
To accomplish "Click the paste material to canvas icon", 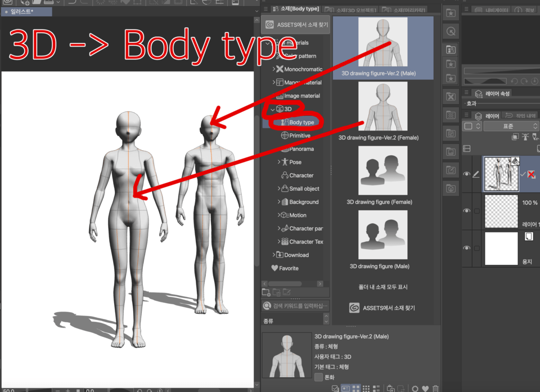I will pyautogui.click(x=390, y=388).
